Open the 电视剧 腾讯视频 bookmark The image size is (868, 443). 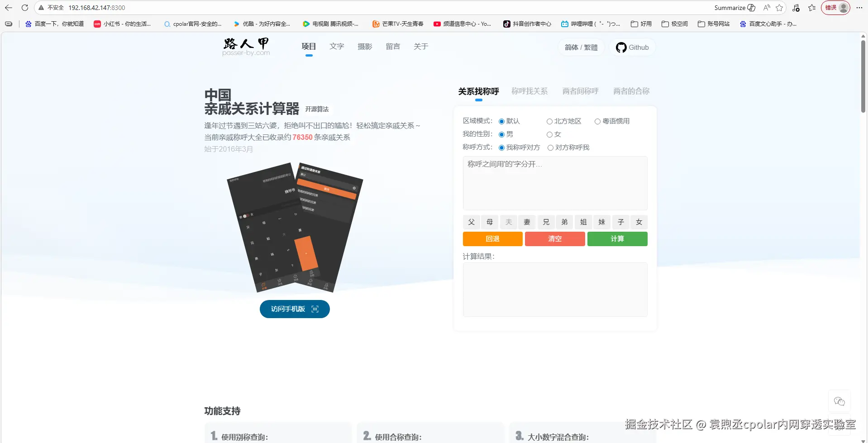coord(331,24)
